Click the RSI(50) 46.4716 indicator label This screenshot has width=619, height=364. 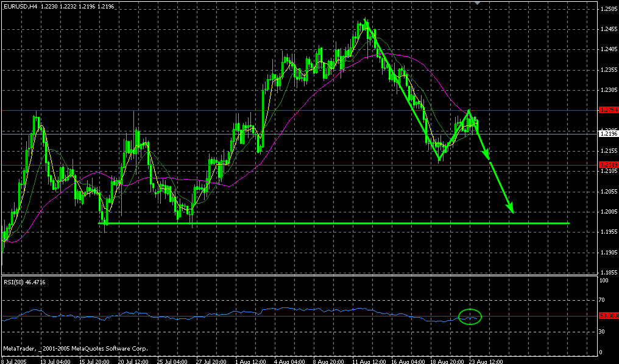(x=24, y=282)
